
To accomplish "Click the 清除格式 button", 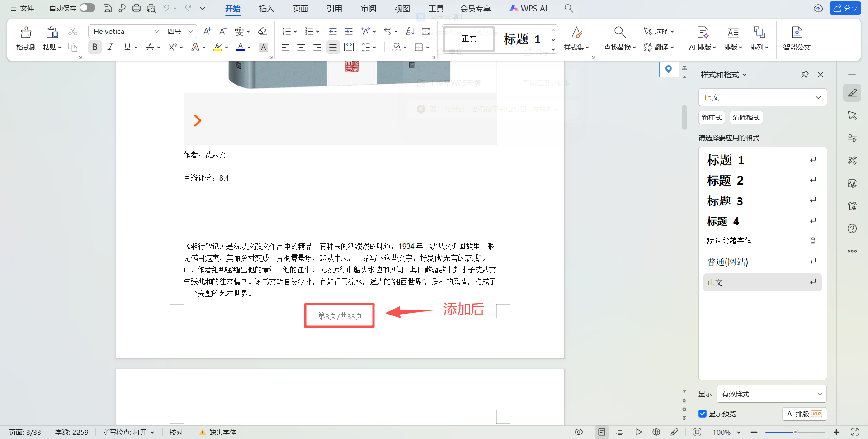I will (746, 117).
